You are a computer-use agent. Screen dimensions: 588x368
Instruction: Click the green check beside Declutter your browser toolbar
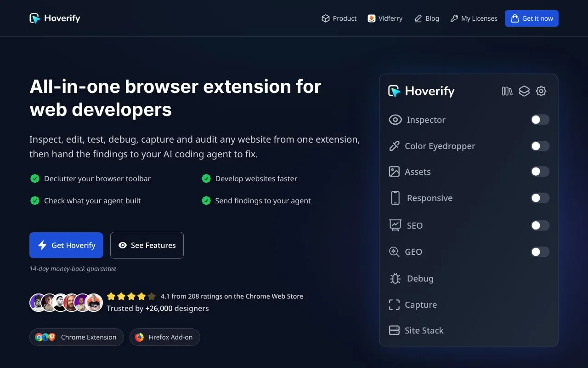(35, 178)
